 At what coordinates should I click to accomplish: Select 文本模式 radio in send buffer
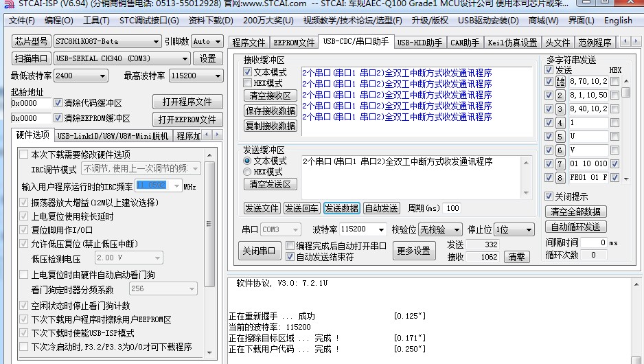click(247, 161)
